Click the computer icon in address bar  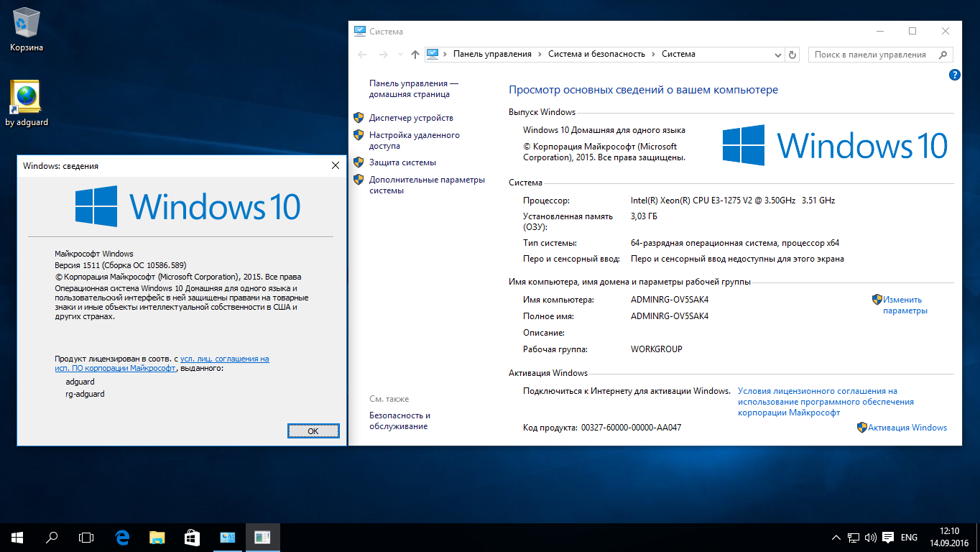click(x=433, y=54)
